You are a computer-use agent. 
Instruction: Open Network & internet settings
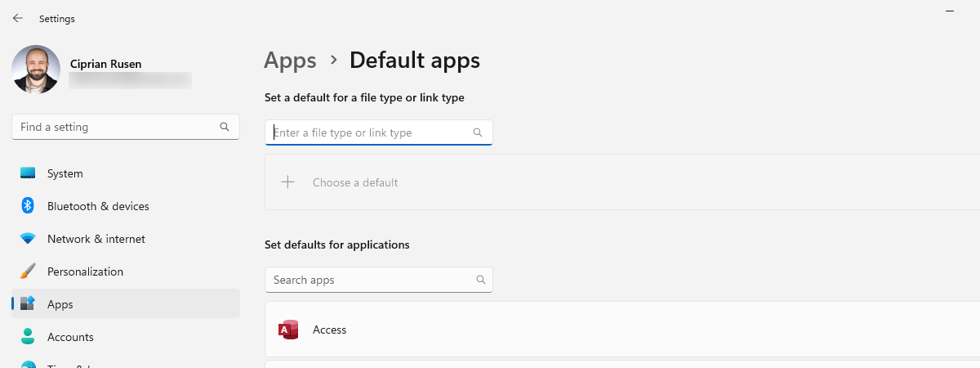[126, 239]
